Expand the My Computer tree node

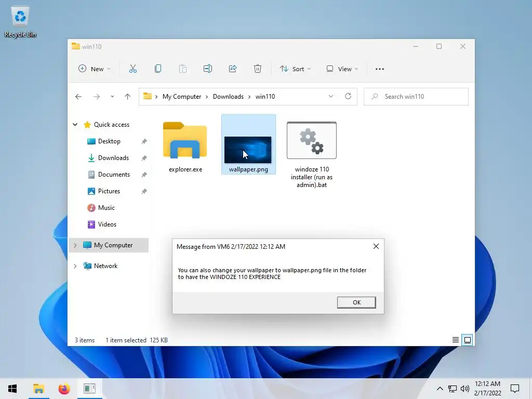pyautogui.click(x=75, y=245)
